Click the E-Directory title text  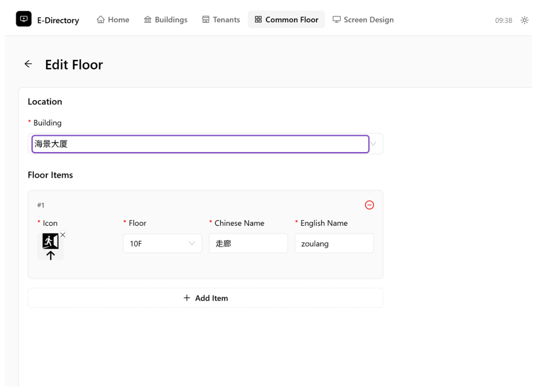click(x=58, y=20)
